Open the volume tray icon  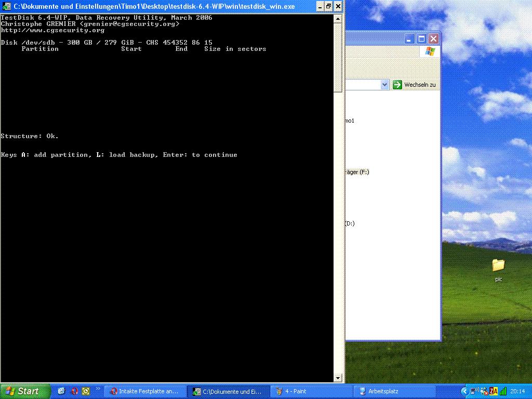475,391
